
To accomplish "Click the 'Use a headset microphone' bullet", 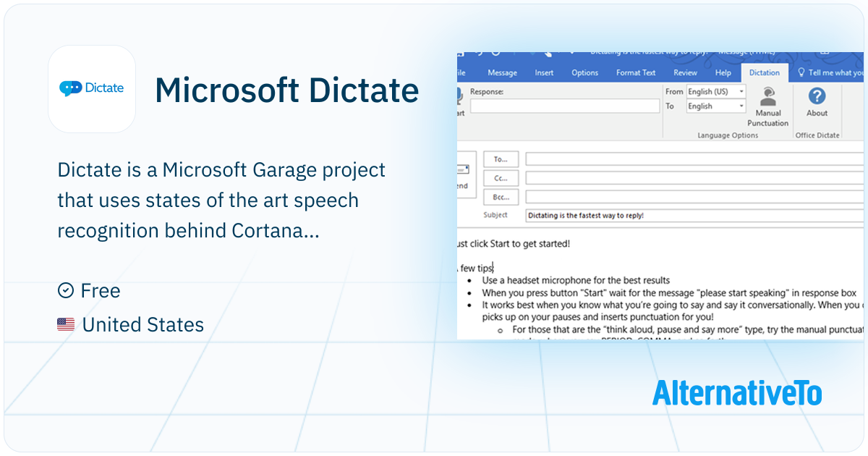I will 576,280.
